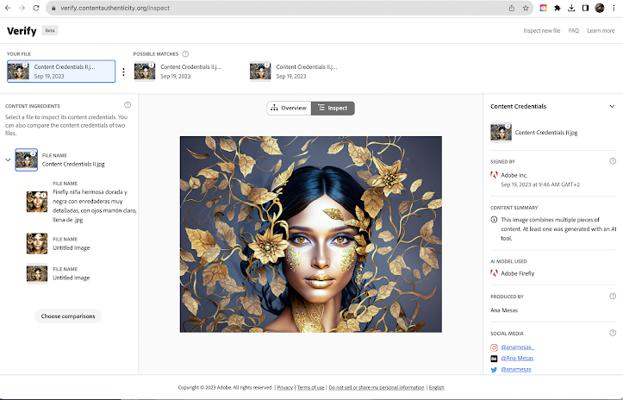The image size is (623, 400).
Task: Click the Signed By help icon
Action: click(612, 161)
